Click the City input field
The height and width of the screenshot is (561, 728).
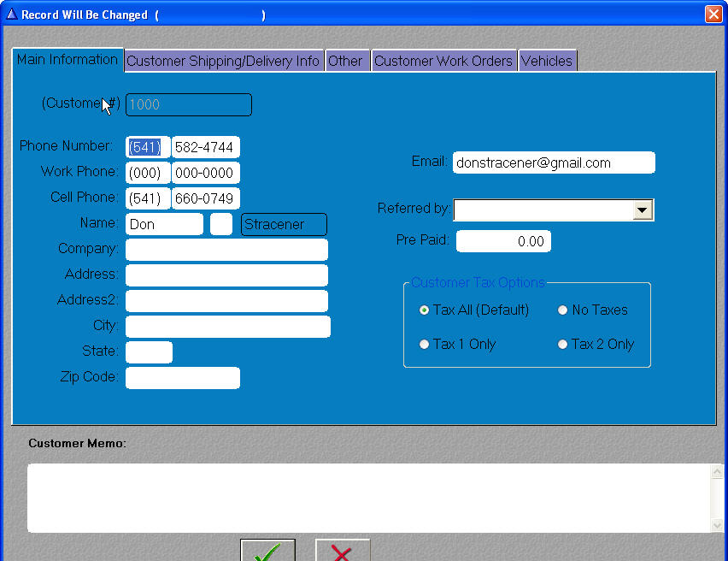[x=227, y=327]
